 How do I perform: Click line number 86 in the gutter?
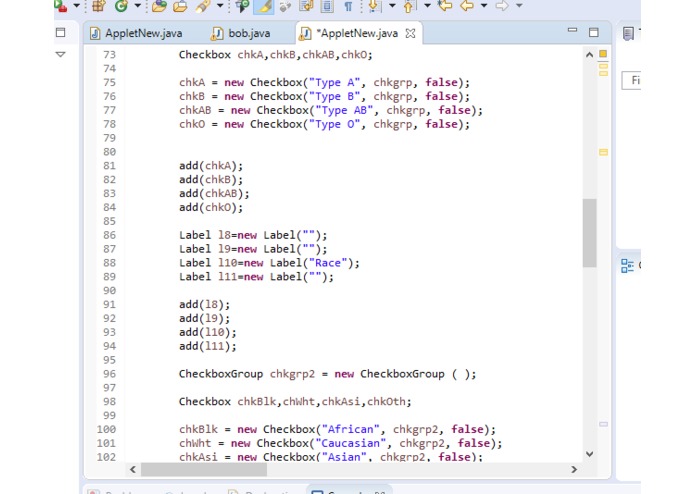pos(109,235)
